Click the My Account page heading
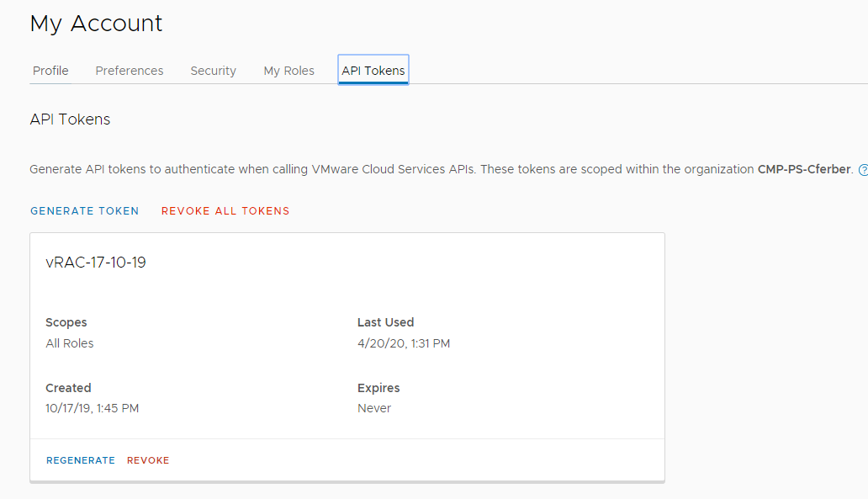Image resolution: width=868 pixels, height=499 pixels. pos(97,24)
